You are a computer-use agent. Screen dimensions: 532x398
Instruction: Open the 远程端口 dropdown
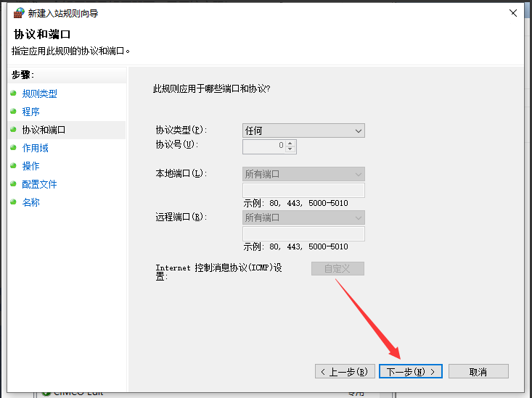click(303, 217)
